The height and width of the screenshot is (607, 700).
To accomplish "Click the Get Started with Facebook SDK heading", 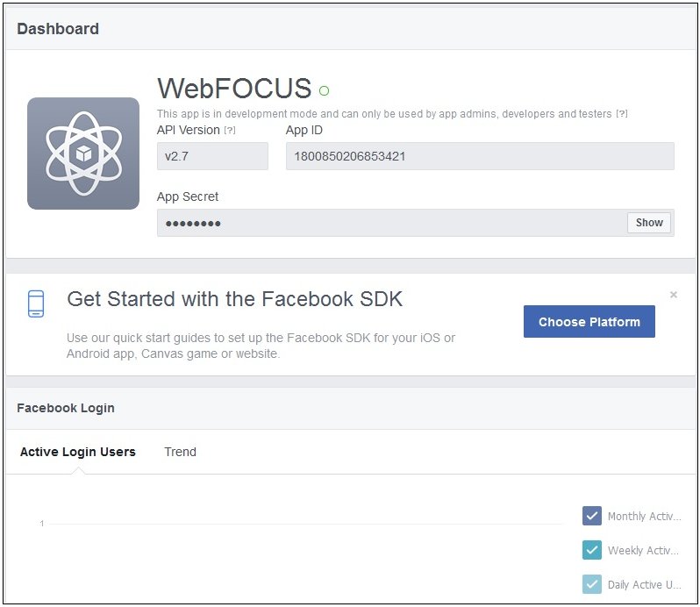I will tap(235, 299).
